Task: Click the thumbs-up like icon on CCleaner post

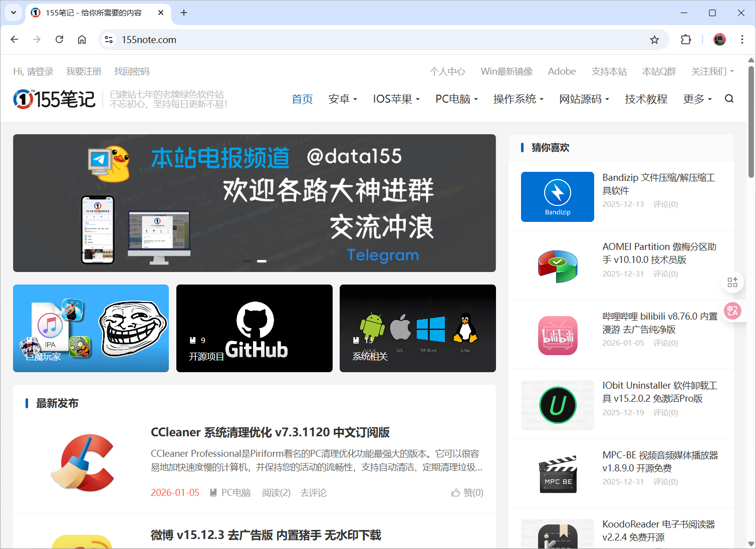Action: coord(455,493)
